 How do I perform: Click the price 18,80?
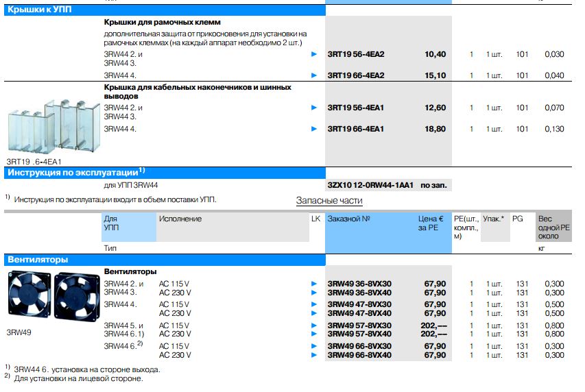[435, 129]
